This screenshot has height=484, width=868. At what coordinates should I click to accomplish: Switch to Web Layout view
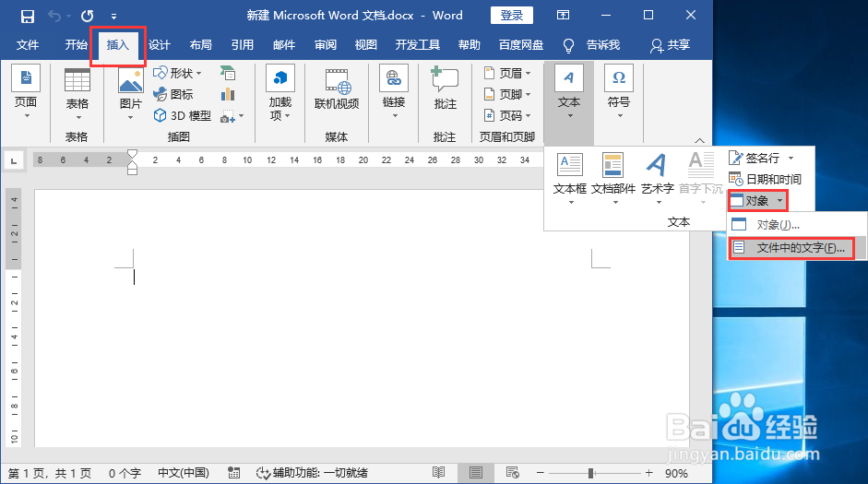tap(513, 473)
